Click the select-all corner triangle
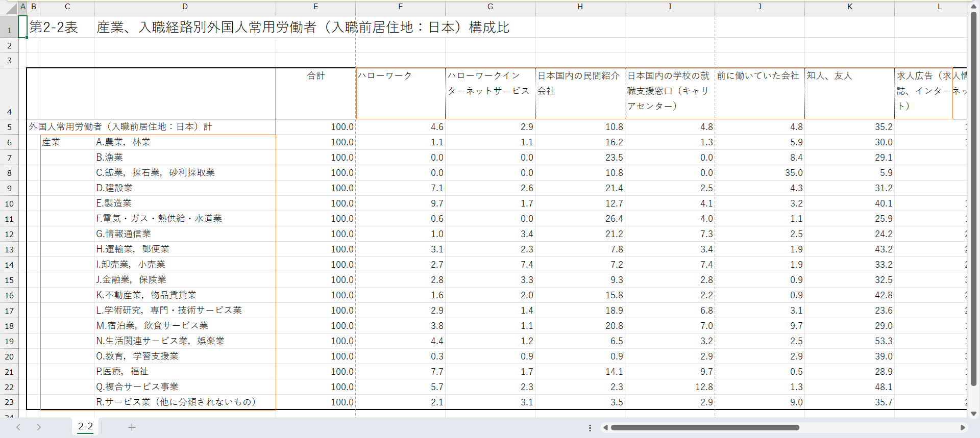The width and height of the screenshot is (980, 438). (x=11, y=9)
